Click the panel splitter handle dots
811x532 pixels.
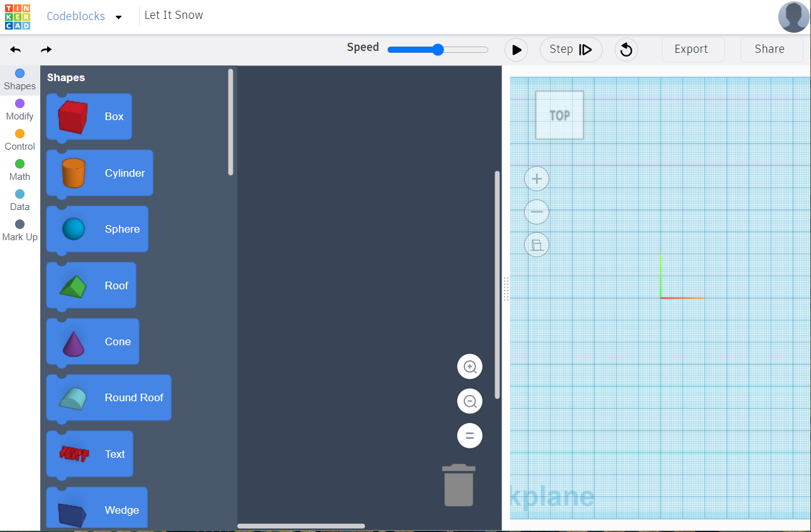click(x=506, y=289)
